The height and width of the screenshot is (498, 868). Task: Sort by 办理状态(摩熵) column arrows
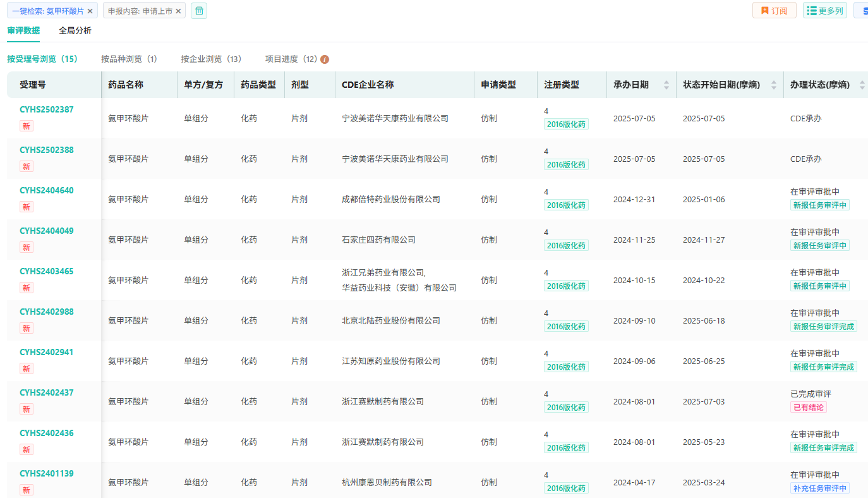pos(862,85)
